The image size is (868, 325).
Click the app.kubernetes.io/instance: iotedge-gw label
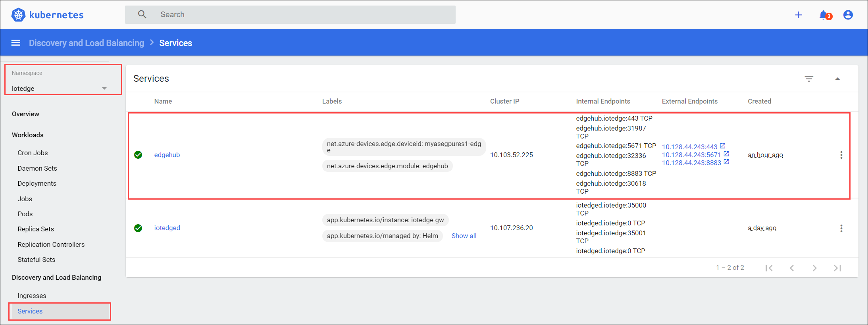click(385, 220)
